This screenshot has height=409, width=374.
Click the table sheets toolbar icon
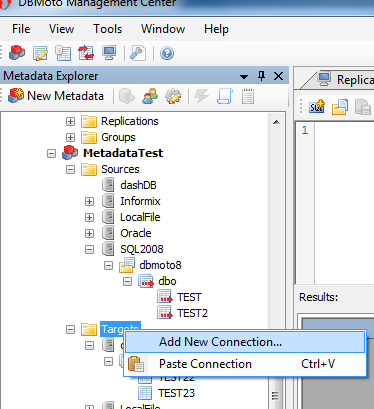pos(63,53)
